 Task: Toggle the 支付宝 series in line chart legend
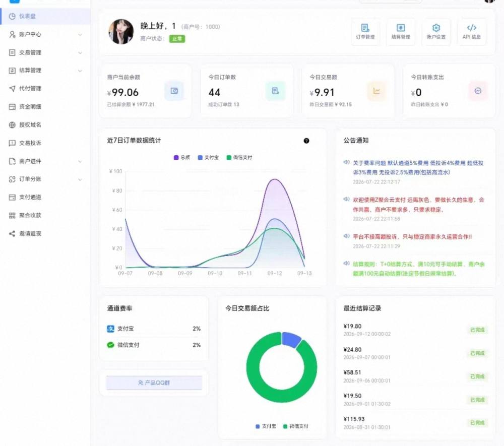[208, 157]
